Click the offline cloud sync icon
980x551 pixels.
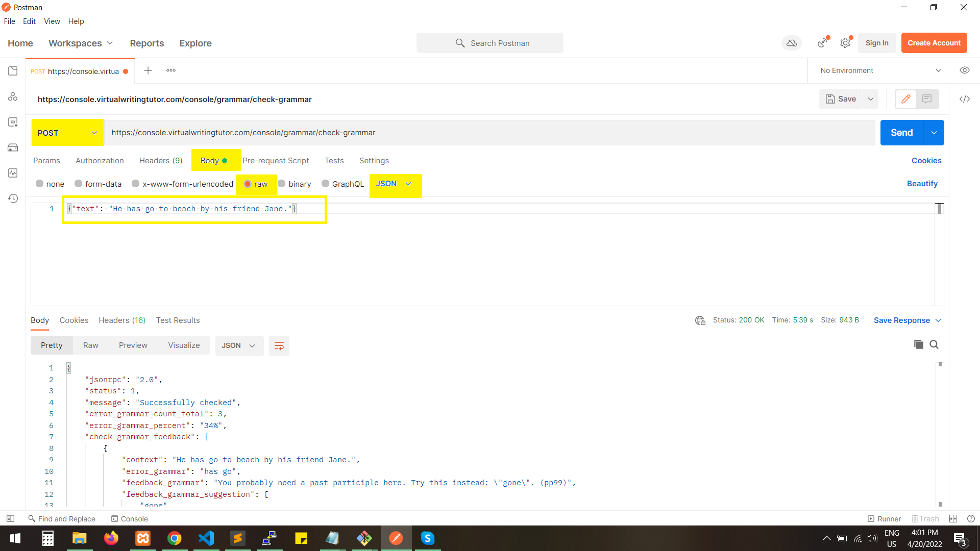tap(792, 43)
